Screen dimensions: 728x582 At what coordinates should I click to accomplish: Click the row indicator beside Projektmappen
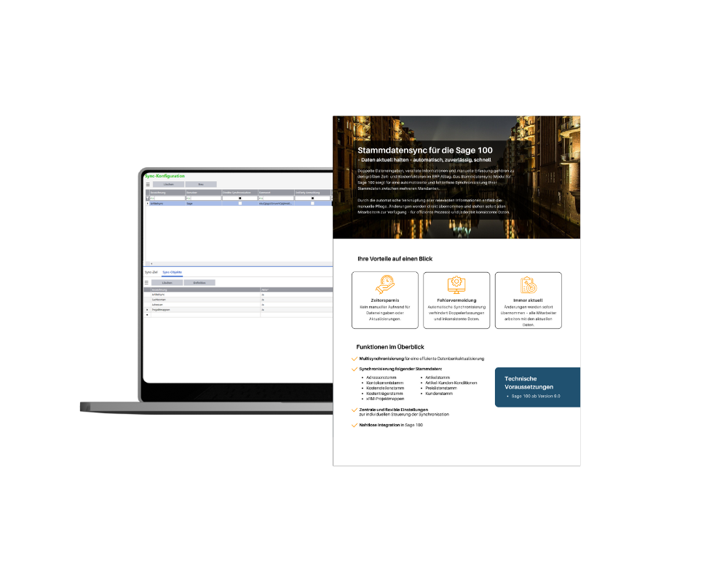click(147, 309)
